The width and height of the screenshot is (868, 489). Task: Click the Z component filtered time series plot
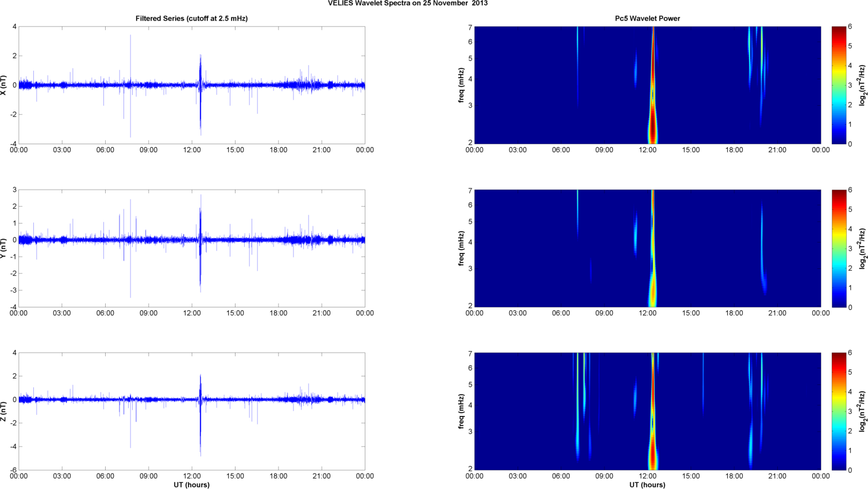192,411
